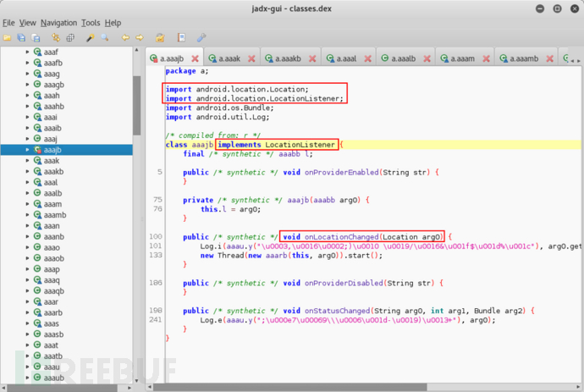584x392 pixels.
Task: Click the Flatten packages toolbar icon
Action: (69, 38)
